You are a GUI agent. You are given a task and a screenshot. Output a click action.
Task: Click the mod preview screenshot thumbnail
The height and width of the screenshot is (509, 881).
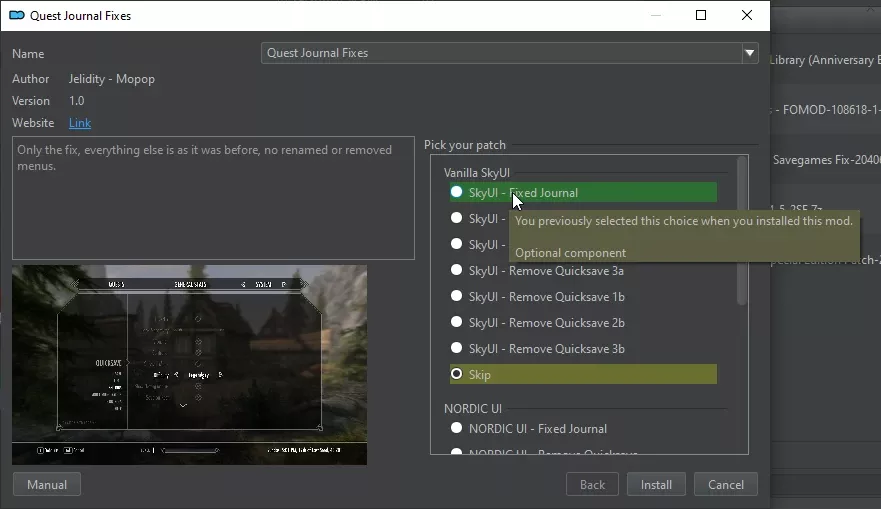tap(189, 365)
